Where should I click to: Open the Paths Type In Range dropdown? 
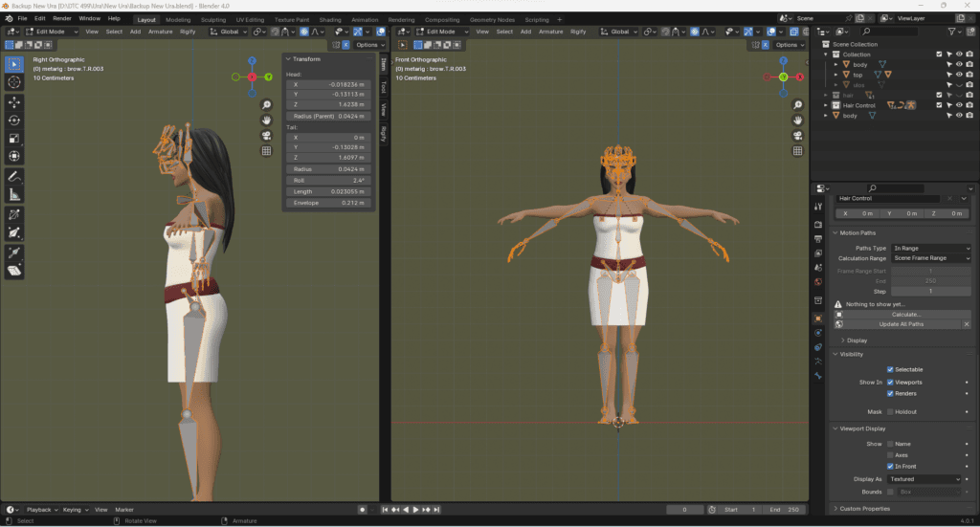(x=930, y=248)
